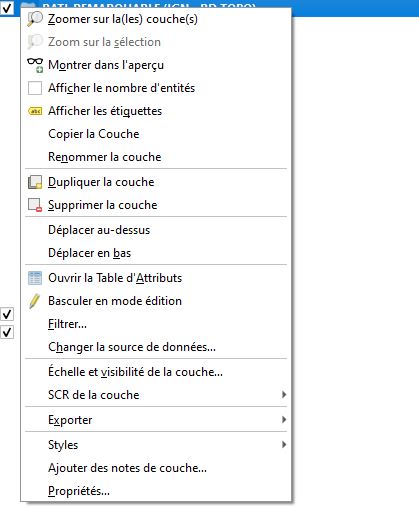The height and width of the screenshot is (509, 419).
Task: Expand the Exporter submenu arrow
Action: [x=284, y=419]
